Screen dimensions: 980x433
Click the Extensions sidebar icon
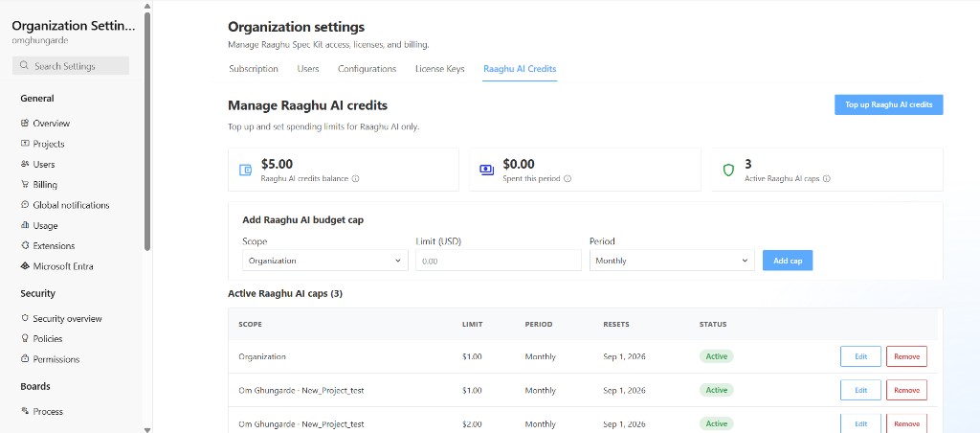coord(25,245)
